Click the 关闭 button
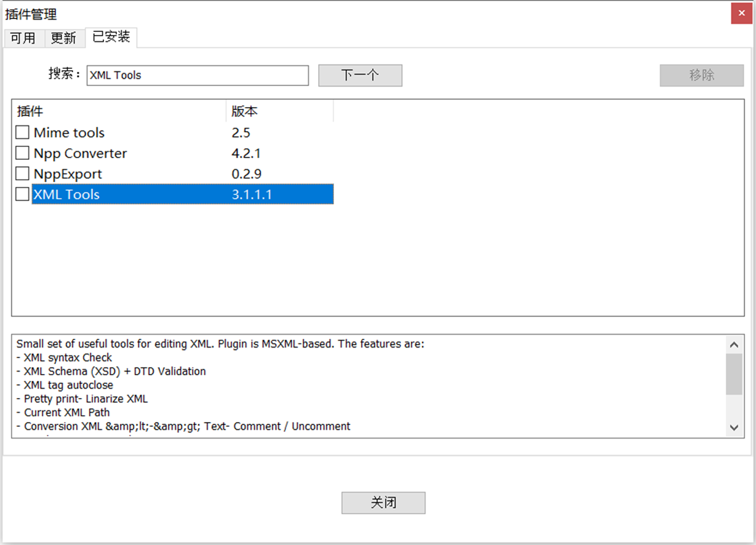Image resolution: width=756 pixels, height=545 pixels. [383, 503]
